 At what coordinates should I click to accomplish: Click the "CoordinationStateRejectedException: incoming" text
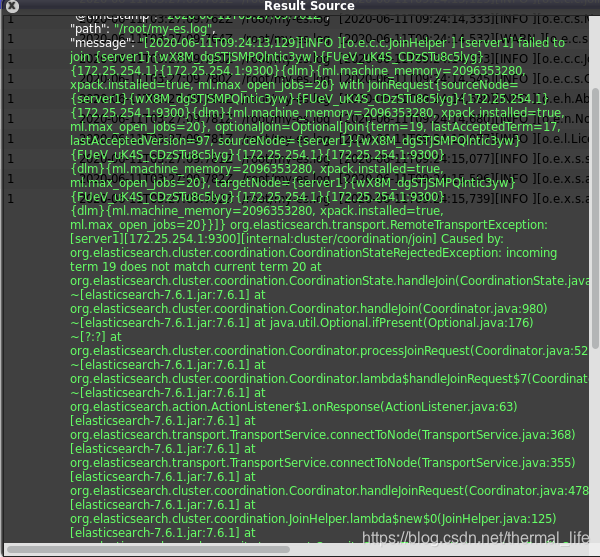click(423, 253)
